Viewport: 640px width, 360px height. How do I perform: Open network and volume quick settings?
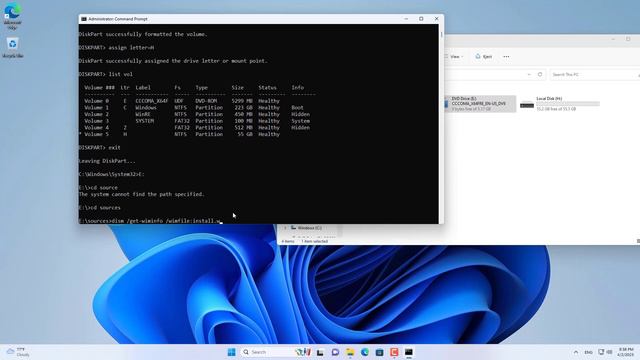[605, 352]
